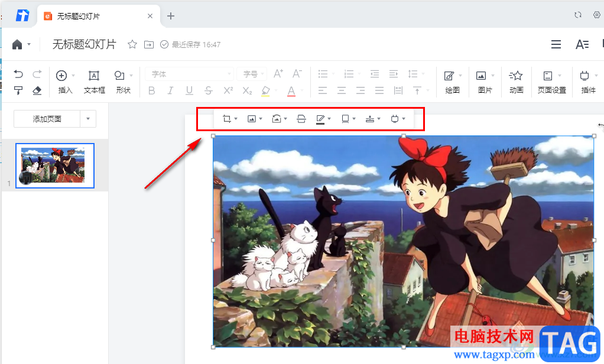604x364 pixels.
Task: Click the replace picture icon in floating bar
Action: click(252, 119)
